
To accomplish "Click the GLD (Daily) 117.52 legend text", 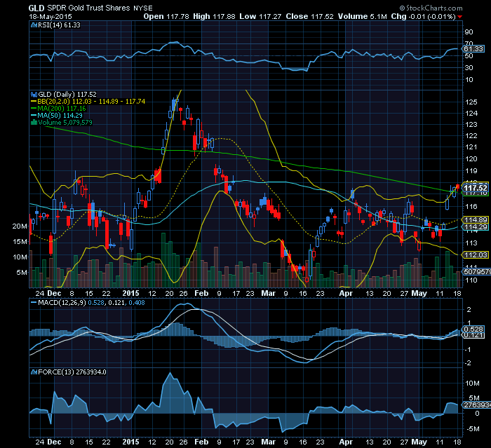I will (67, 94).
